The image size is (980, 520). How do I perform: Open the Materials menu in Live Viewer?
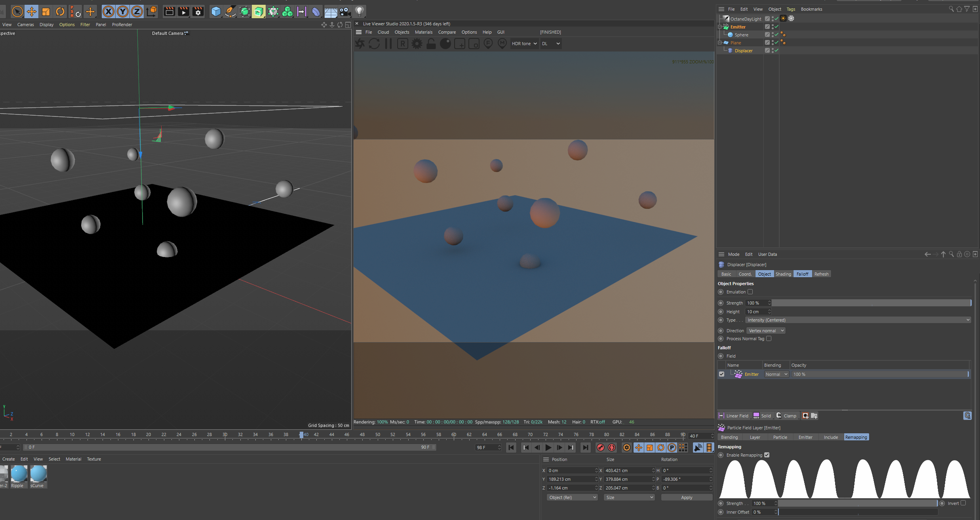(x=423, y=32)
